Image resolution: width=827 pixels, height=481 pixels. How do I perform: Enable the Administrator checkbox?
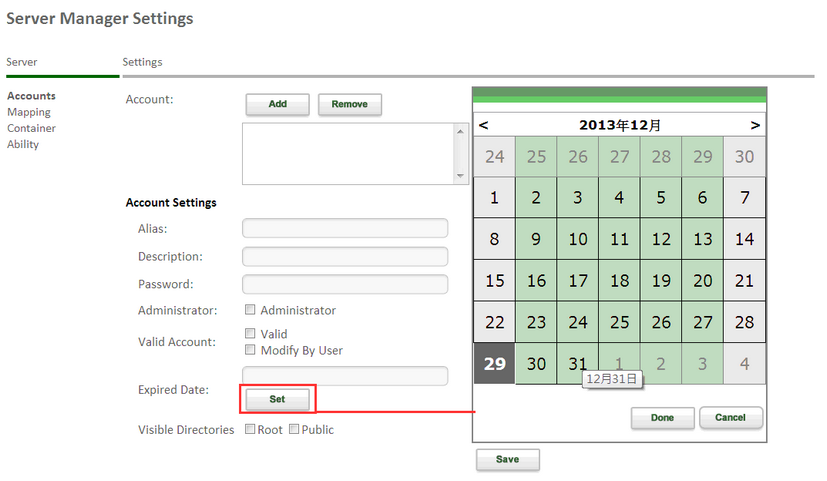pos(251,310)
